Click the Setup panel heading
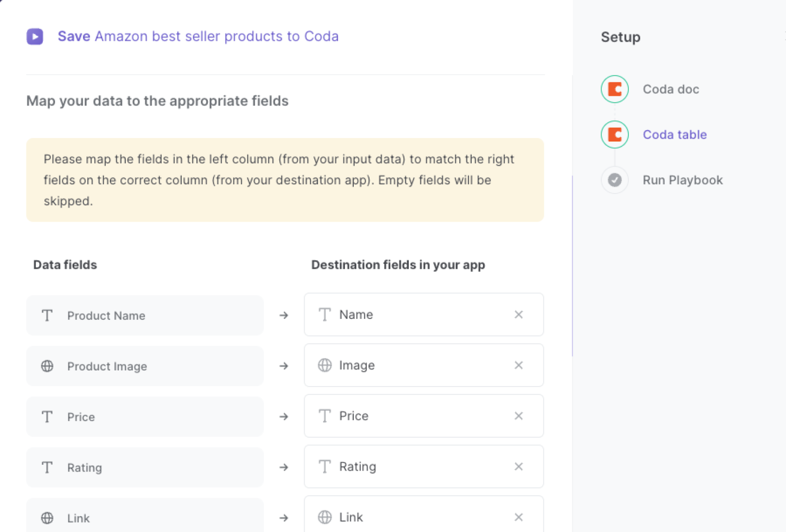 (x=620, y=37)
